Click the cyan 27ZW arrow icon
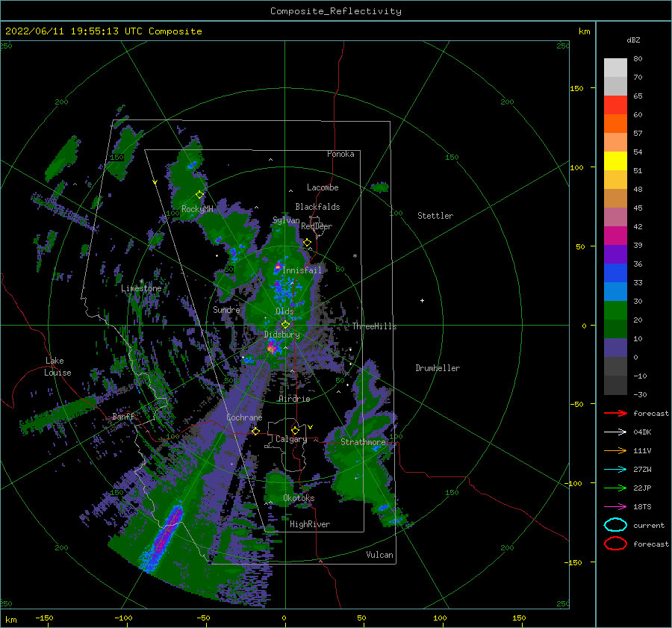Image resolution: width=672 pixels, height=628 pixels. point(615,470)
